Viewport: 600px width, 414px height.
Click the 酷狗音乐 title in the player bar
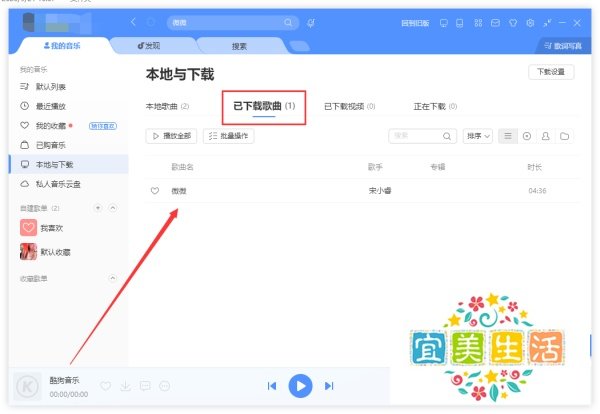(x=64, y=380)
